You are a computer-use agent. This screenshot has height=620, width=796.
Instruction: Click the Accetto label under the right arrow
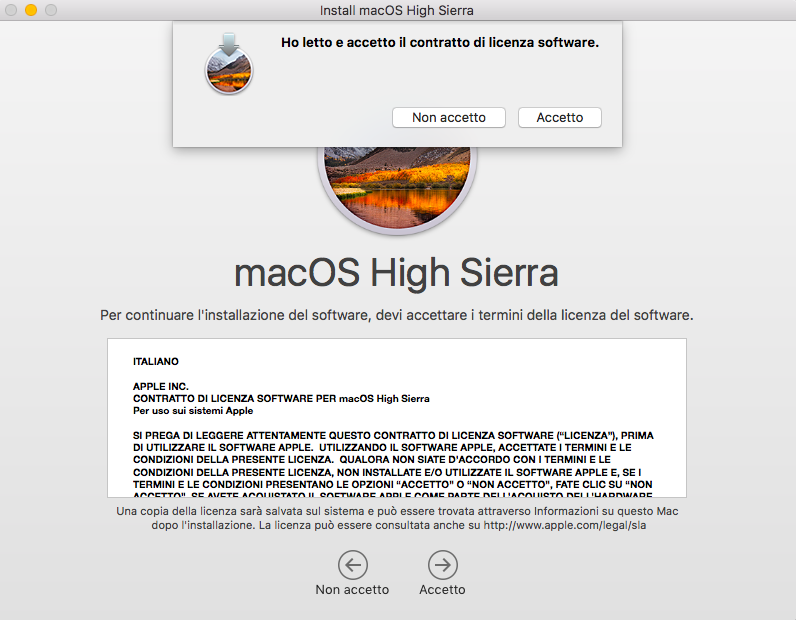tap(442, 590)
